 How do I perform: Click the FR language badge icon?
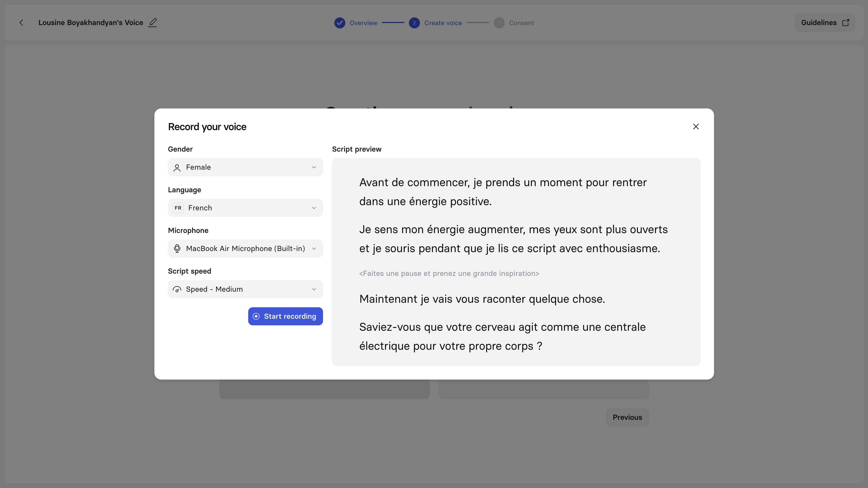(178, 208)
